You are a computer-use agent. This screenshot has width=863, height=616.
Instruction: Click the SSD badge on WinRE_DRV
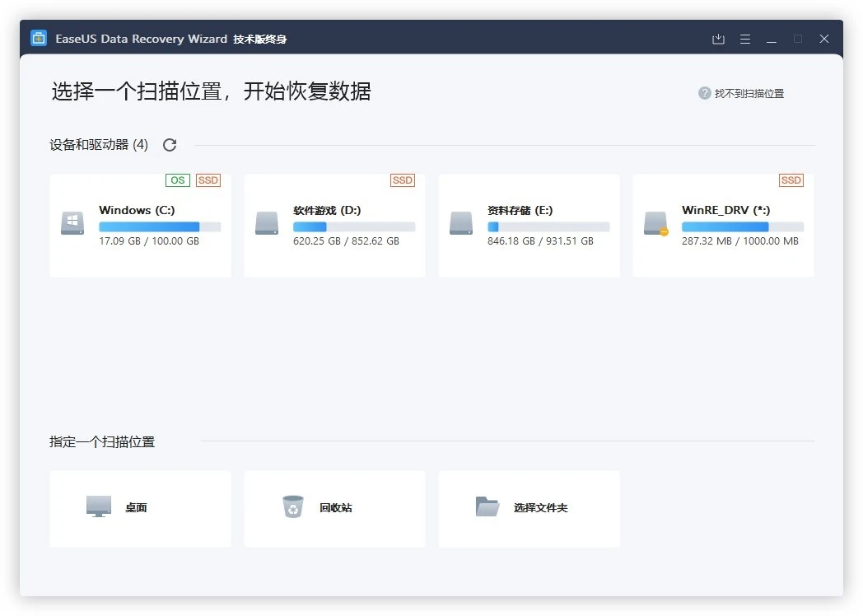[791, 180]
